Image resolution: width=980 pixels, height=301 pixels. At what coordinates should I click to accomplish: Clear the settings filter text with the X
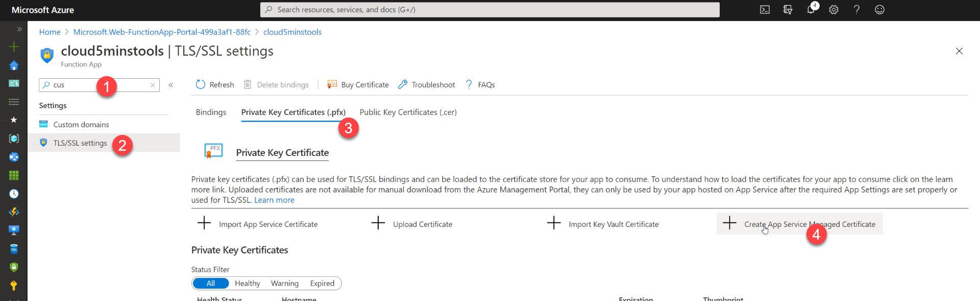tap(153, 85)
